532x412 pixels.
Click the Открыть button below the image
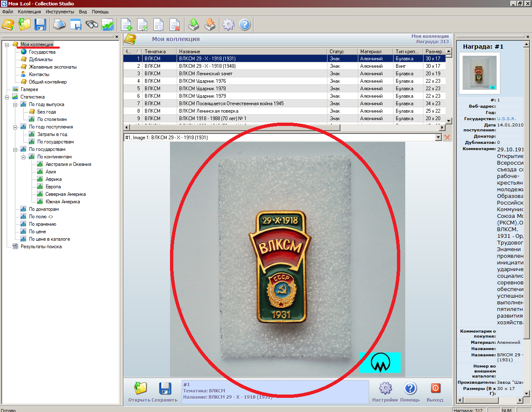pyautogui.click(x=140, y=392)
